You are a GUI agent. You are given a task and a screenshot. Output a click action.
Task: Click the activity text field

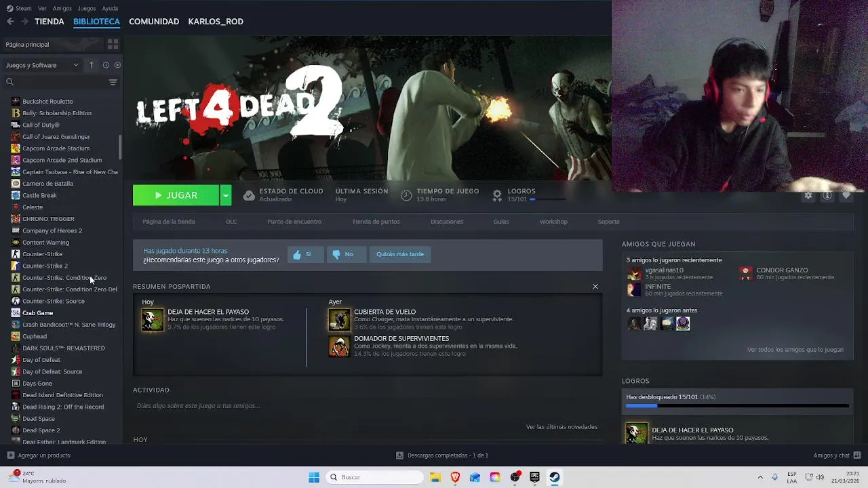tap(366, 406)
